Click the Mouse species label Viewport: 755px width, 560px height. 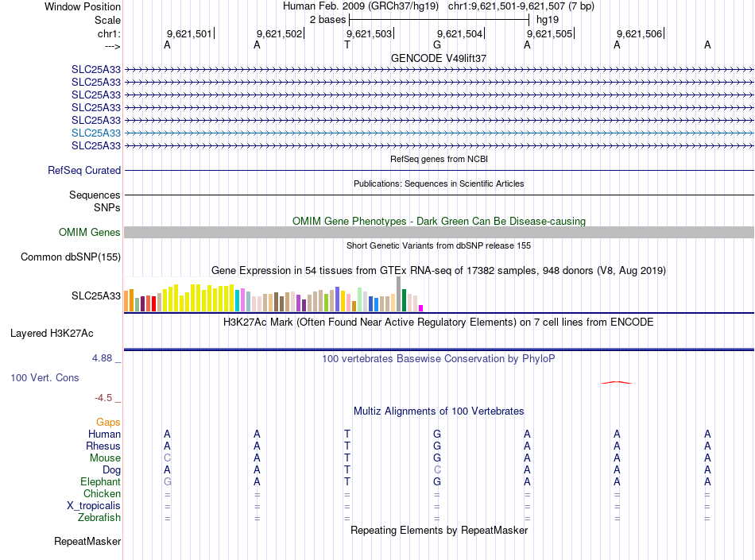click(x=105, y=458)
